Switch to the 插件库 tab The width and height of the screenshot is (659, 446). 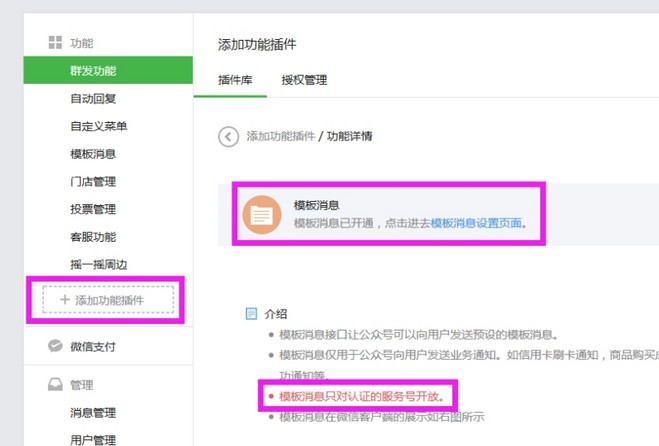[x=235, y=80]
